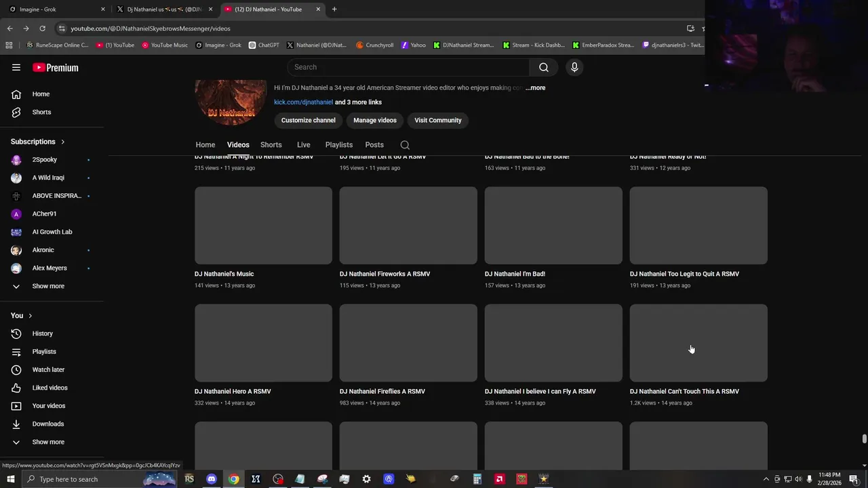Click the DJ Nathaniel I'm Bad! title

point(515,274)
